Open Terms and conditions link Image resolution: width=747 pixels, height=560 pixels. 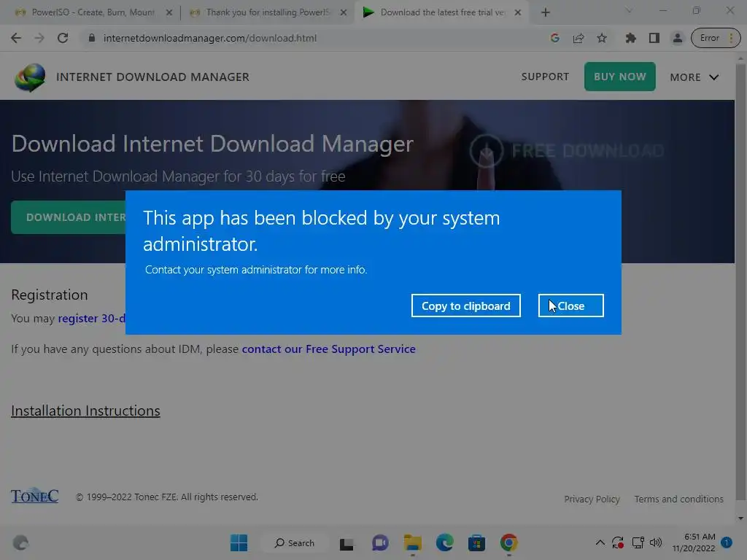(678, 499)
